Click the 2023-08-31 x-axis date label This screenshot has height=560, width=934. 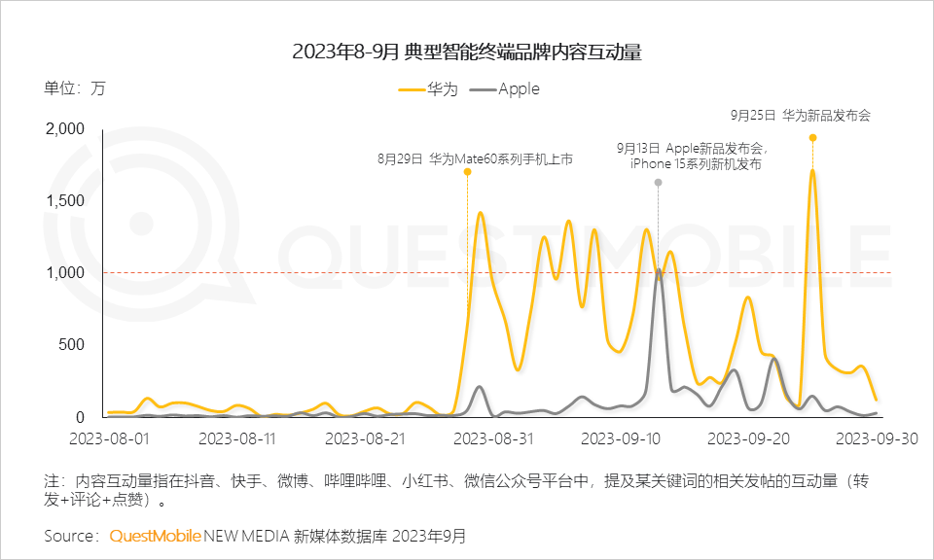tap(492, 438)
